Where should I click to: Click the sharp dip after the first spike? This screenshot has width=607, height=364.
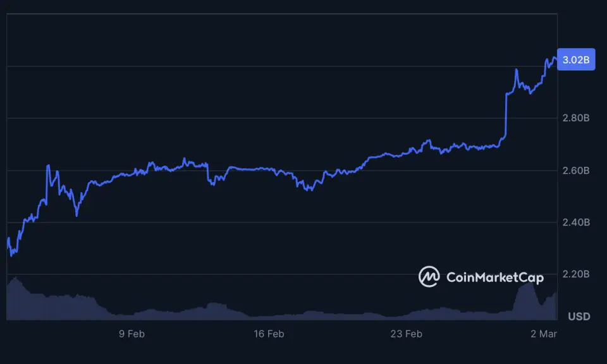pos(77,215)
